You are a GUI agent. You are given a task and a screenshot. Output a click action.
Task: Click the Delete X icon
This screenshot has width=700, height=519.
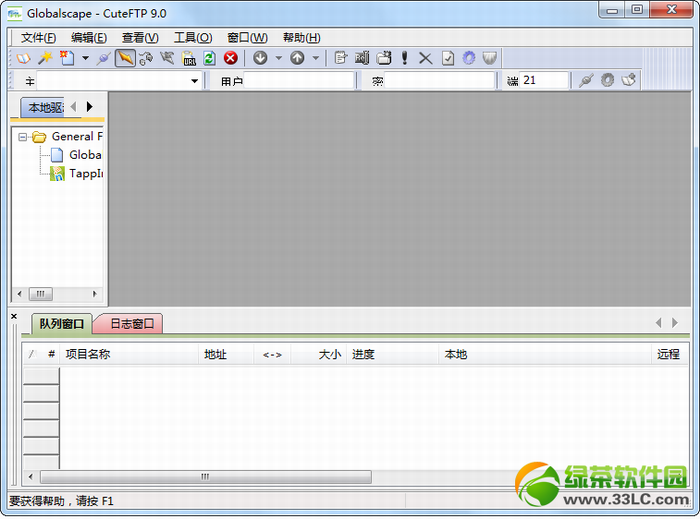425,58
